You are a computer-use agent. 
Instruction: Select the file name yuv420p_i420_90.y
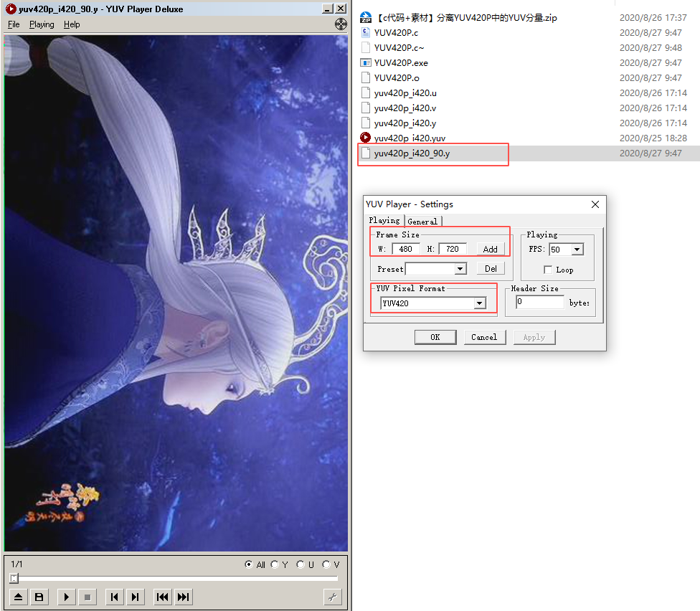coord(412,153)
